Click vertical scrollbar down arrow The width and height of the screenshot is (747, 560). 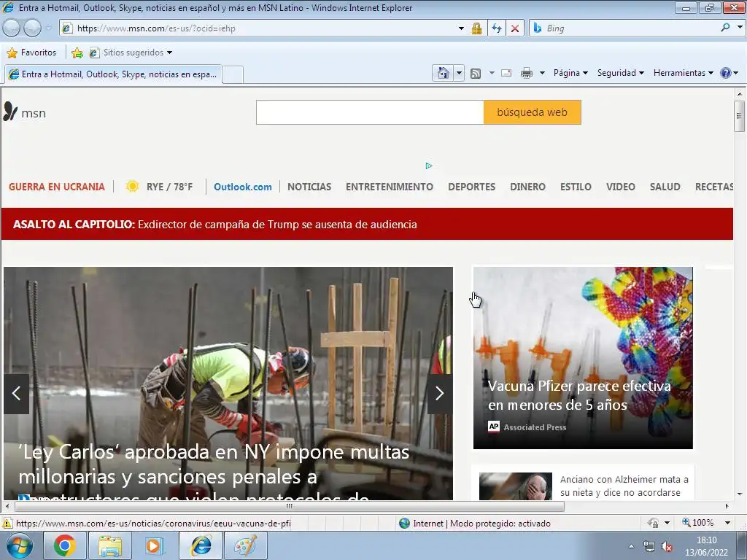(740, 494)
